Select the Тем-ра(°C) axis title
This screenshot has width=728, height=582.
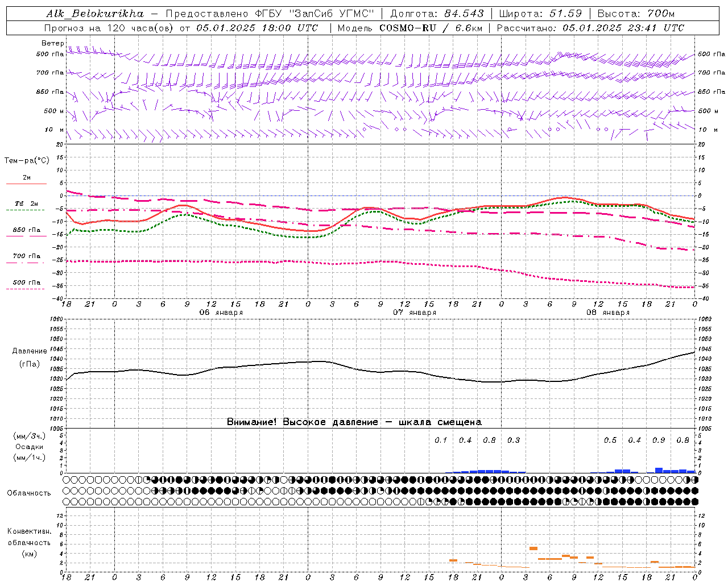click(x=27, y=161)
